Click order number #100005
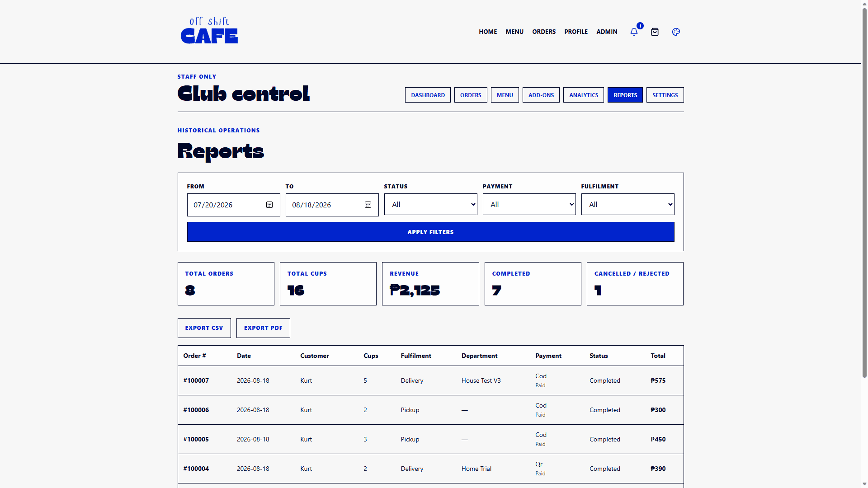 [196, 439]
